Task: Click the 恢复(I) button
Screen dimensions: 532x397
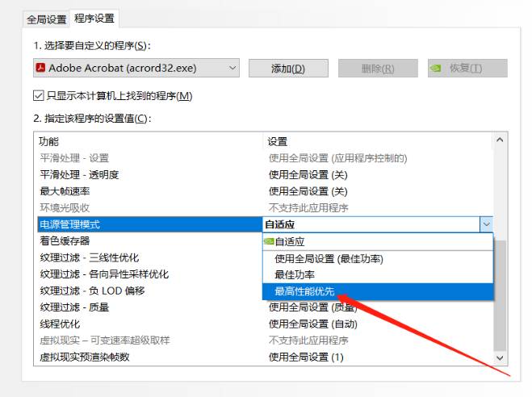Action: click(467, 68)
